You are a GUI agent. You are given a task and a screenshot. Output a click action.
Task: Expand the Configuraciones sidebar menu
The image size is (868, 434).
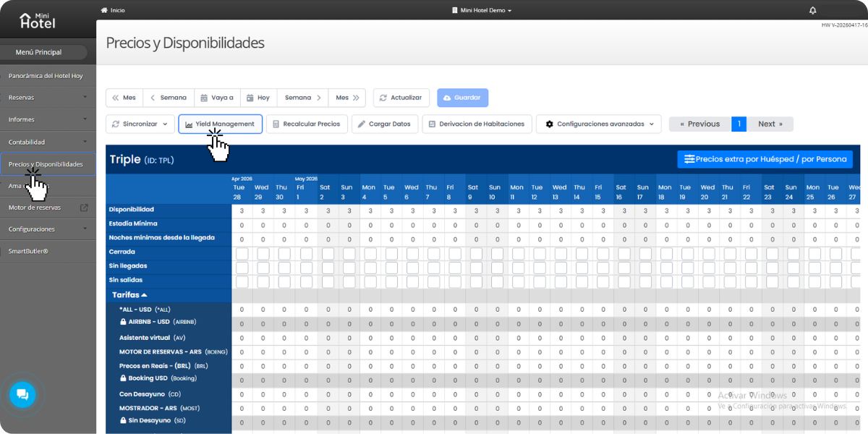click(x=48, y=229)
